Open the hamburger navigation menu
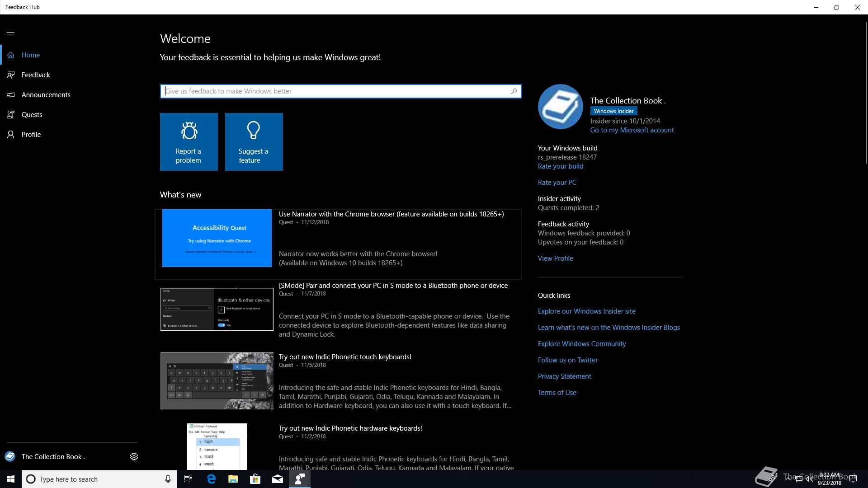Image resolution: width=868 pixels, height=488 pixels. point(11,34)
